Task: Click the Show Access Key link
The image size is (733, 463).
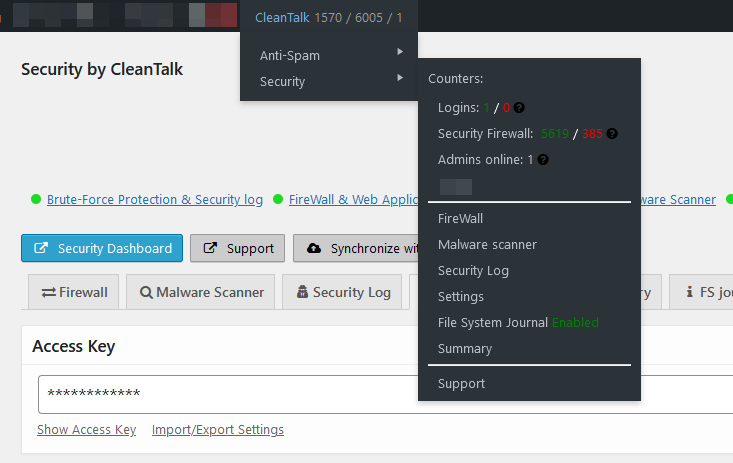Action: click(x=86, y=430)
